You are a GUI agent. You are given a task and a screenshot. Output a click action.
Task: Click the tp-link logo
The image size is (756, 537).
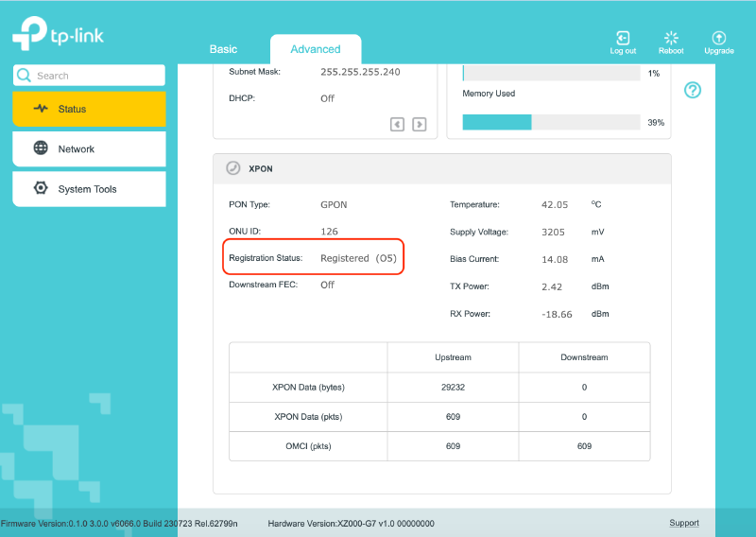pyautogui.click(x=59, y=33)
